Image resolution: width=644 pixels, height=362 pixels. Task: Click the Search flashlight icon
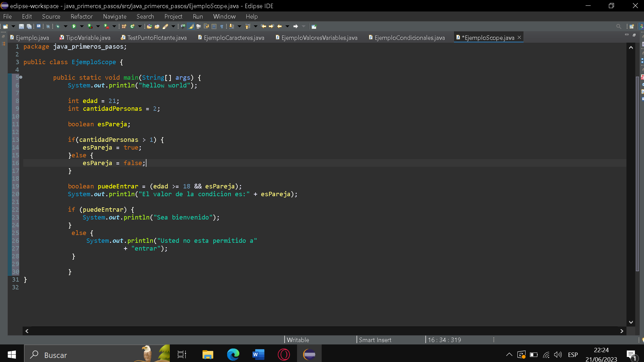click(165, 26)
